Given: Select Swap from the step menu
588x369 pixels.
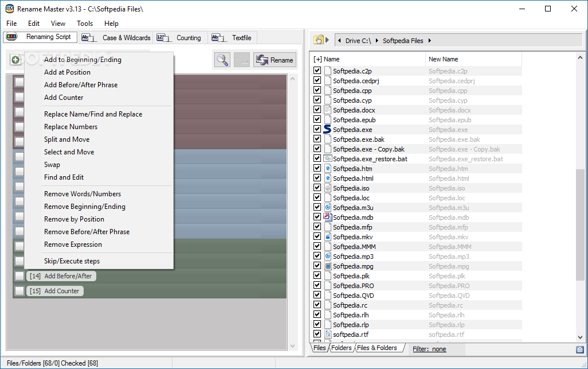Looking at the screenshot, I should pyautogui.click(x=99, y=165).
